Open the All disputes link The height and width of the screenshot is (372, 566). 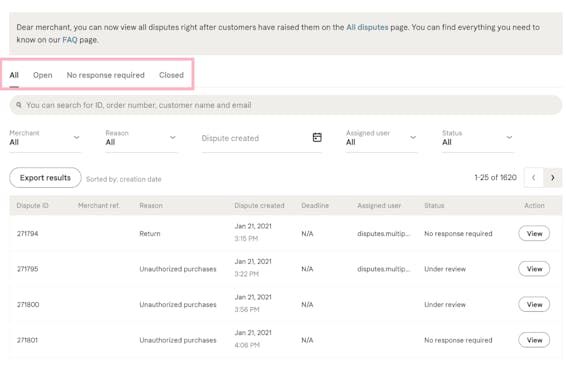tap(367, 27)
